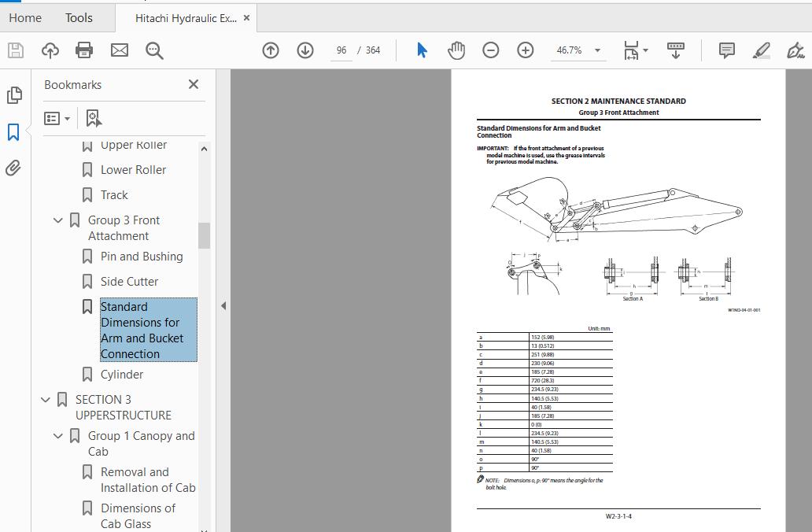Click the excavator arm diagram in page

click(616, 210)
